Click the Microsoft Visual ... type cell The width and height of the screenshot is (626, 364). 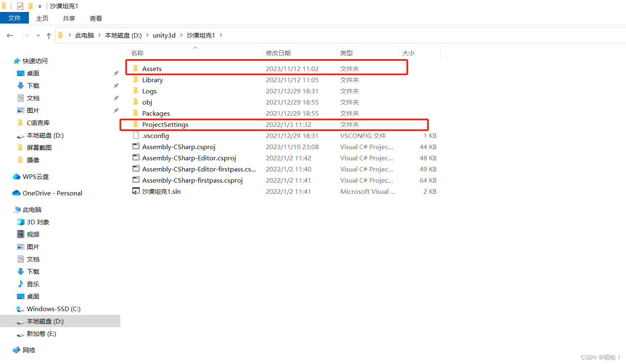tap(368, 191)
